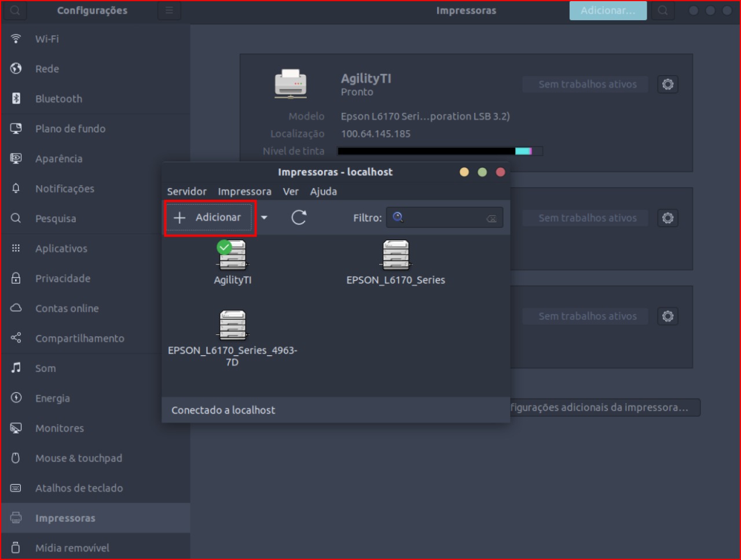Image resolution: width=741 pixels, height=560 pixels.
Task: Select the EPSON_L6170_Series_4963-7D printer
Action: (233, 326)
